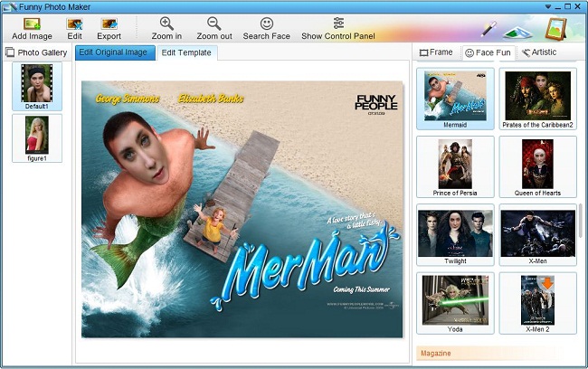Switch to the Edit Template tab
This screenshot has height=369, width=588.
186,52
